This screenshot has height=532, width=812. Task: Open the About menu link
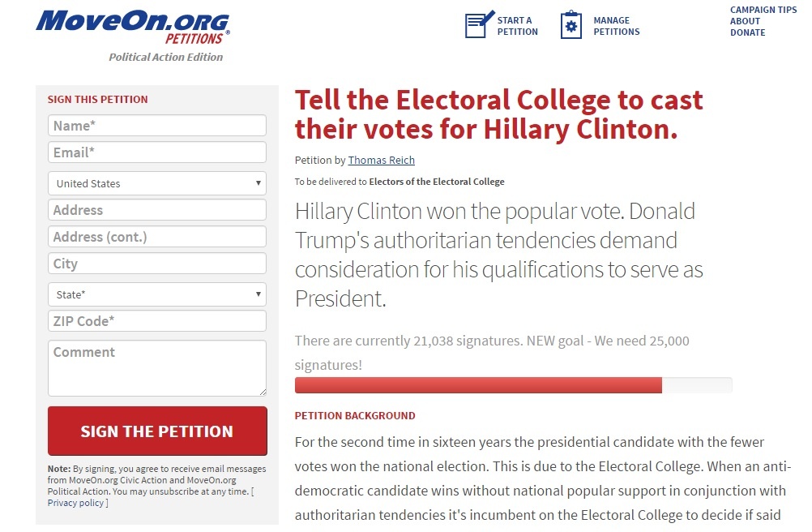coord(745,21)
